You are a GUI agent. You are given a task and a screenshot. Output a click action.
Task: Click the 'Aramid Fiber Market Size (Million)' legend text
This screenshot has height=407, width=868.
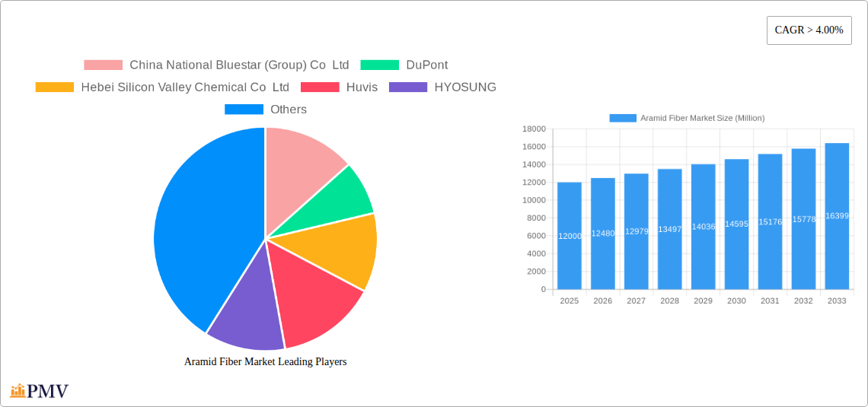pos(702,119)
